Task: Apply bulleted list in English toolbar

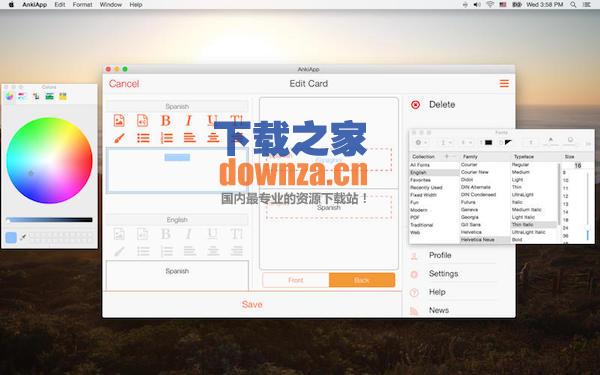Action: [x=143, y=251]
